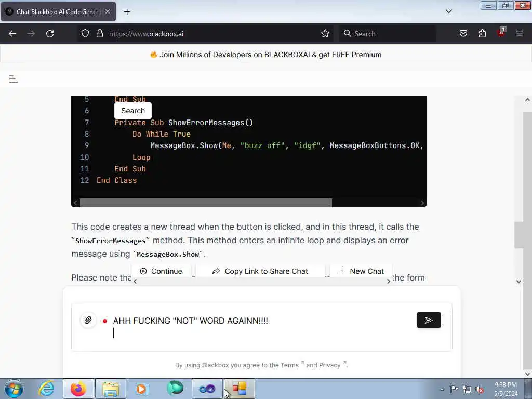Open the Windows Start orb
The height and width of the screenshot is (399, 532).
14,389
